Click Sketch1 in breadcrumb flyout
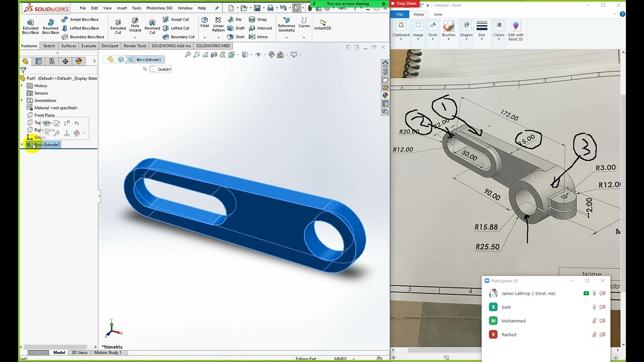644x362 pixels. coord(161,69)
